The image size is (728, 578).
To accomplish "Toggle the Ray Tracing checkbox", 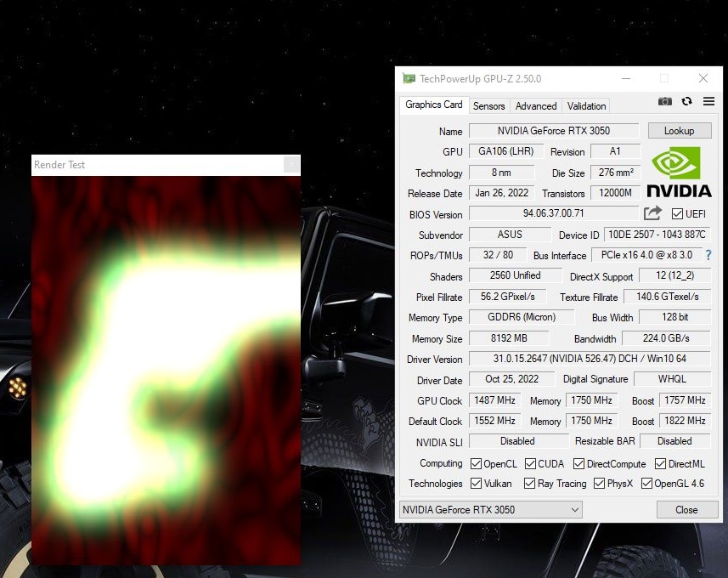I will point(529,483).
